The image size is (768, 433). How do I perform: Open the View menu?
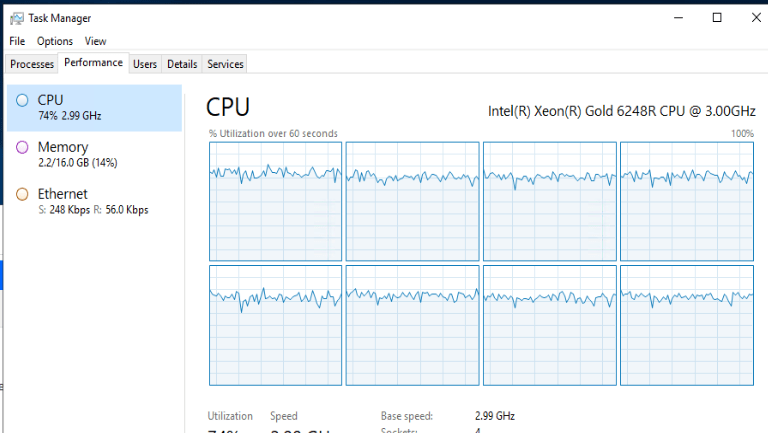click(x=95, y=41)
